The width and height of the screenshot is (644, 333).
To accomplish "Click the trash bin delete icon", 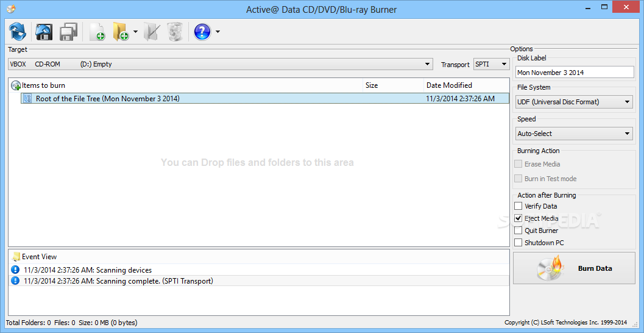I will (x=174, y=32).
